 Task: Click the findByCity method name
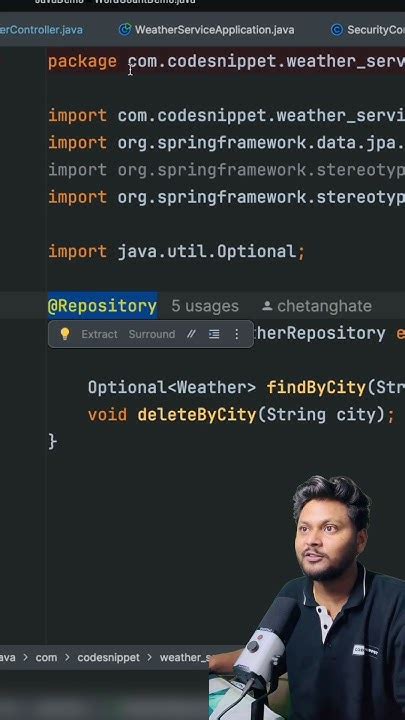[x=316, y=388]
